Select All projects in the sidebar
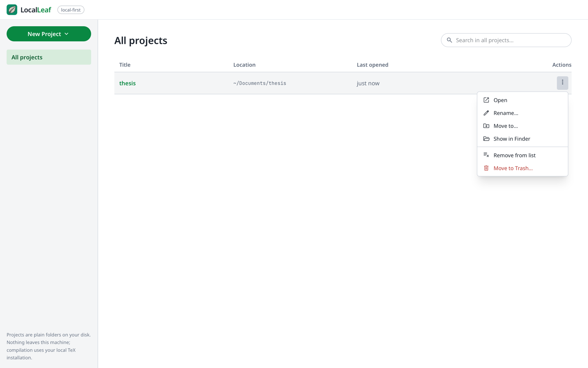The image size is (588, 368). tap(49, 57)
